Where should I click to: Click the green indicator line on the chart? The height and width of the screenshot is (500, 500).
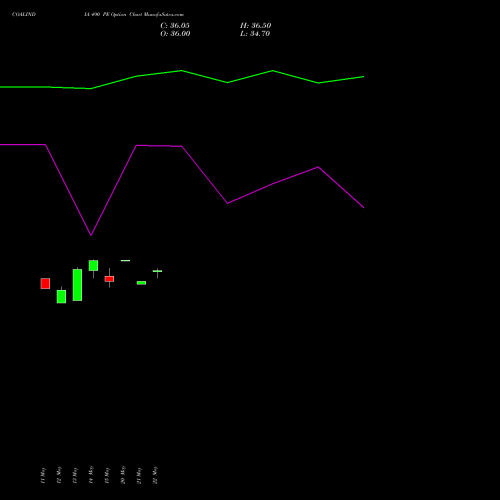182,71
